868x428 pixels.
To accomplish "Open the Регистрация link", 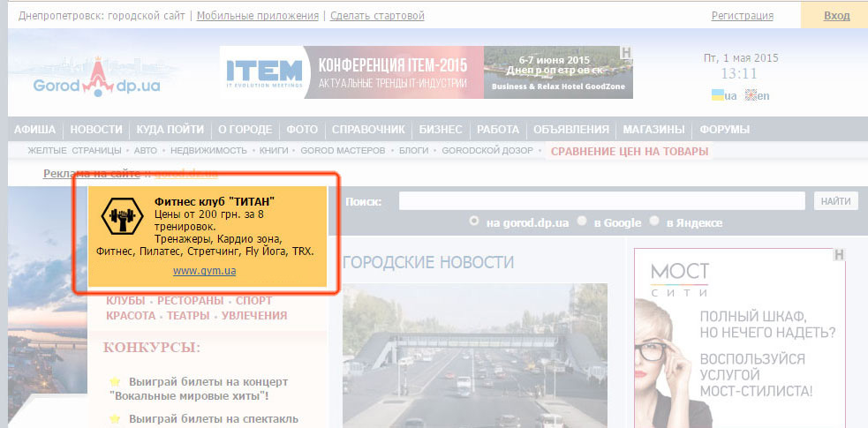I will (742, 16).
